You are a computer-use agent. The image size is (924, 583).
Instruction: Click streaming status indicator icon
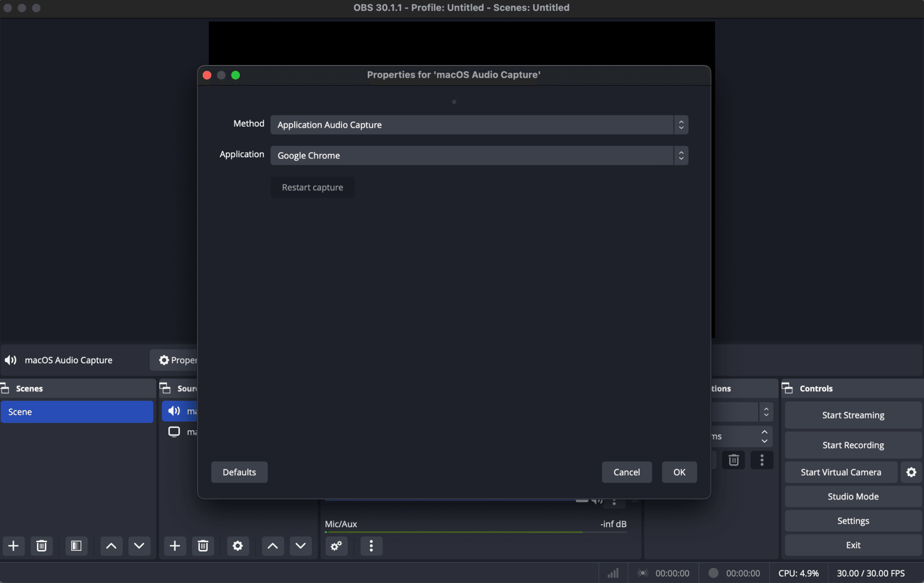642,573
